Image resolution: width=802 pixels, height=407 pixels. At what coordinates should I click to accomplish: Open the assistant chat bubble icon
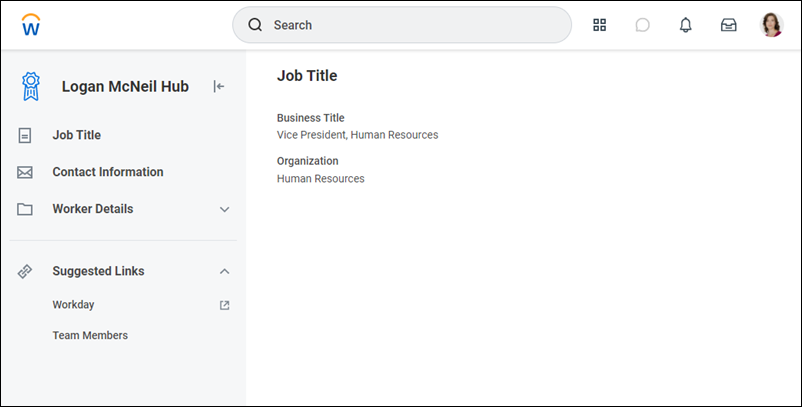click(642, 25)
